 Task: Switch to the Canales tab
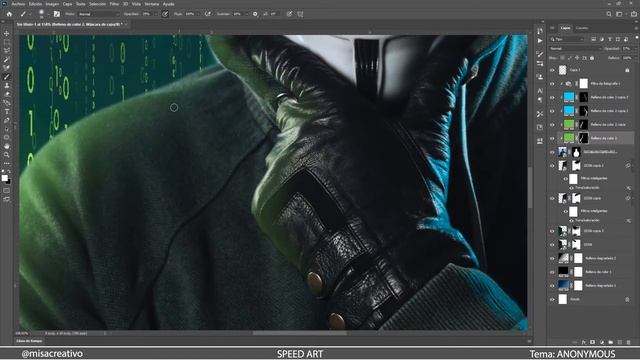pos(582,28)
